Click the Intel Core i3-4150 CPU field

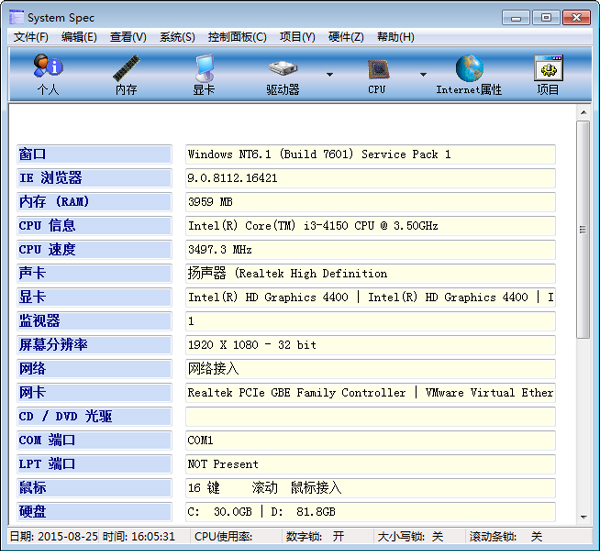pos(370,226)
